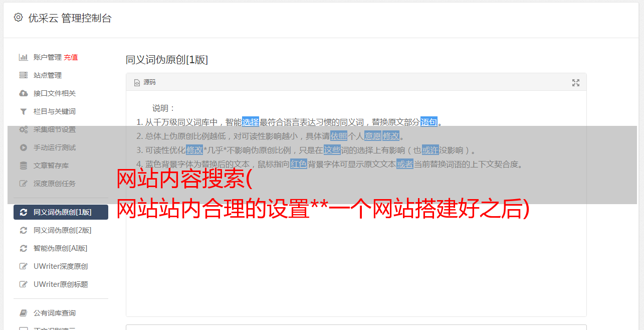Click highlighted word 语句 in first line
The height and width of the screenshot is (330, 644).
(429, 122)
